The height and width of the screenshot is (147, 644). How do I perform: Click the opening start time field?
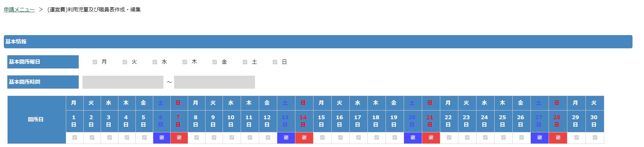click(123, 82)
